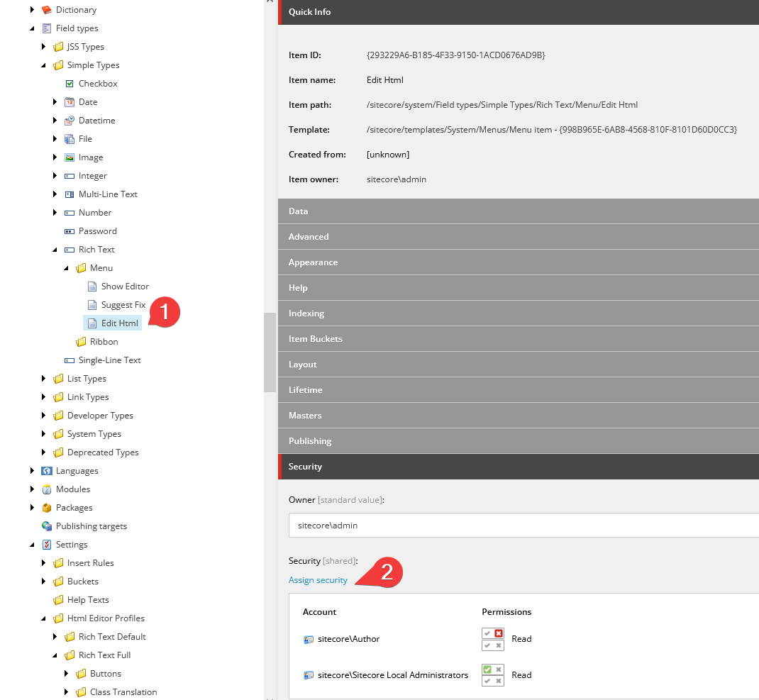This screenshot has width=759, height=700.
Task: Select the Buckets tree item
Action: [83, 582]
